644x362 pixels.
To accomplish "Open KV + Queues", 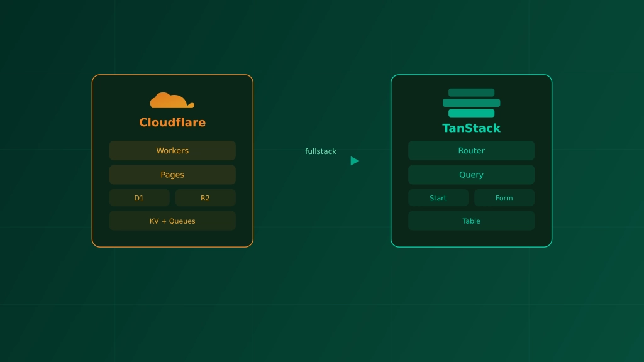I will point(172,221).
